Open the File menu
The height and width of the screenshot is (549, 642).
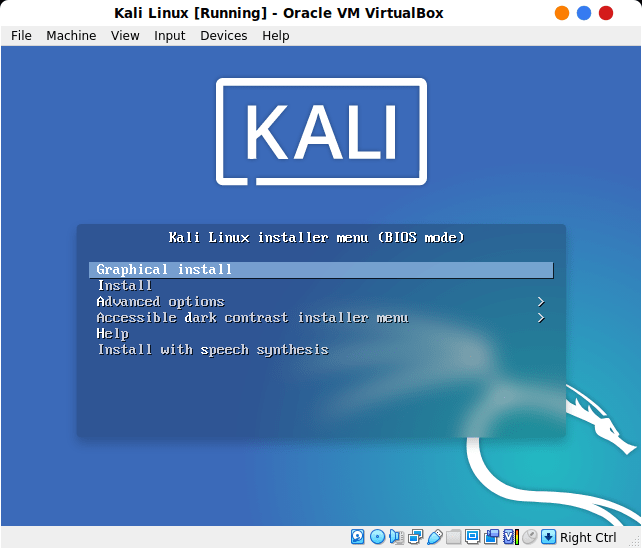[21, 36]
